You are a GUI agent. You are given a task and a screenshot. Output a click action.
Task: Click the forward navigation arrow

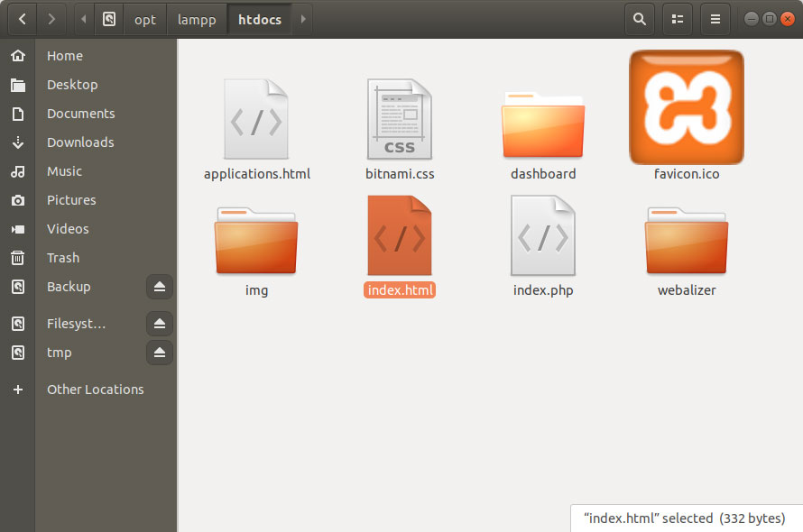(51, 19)
